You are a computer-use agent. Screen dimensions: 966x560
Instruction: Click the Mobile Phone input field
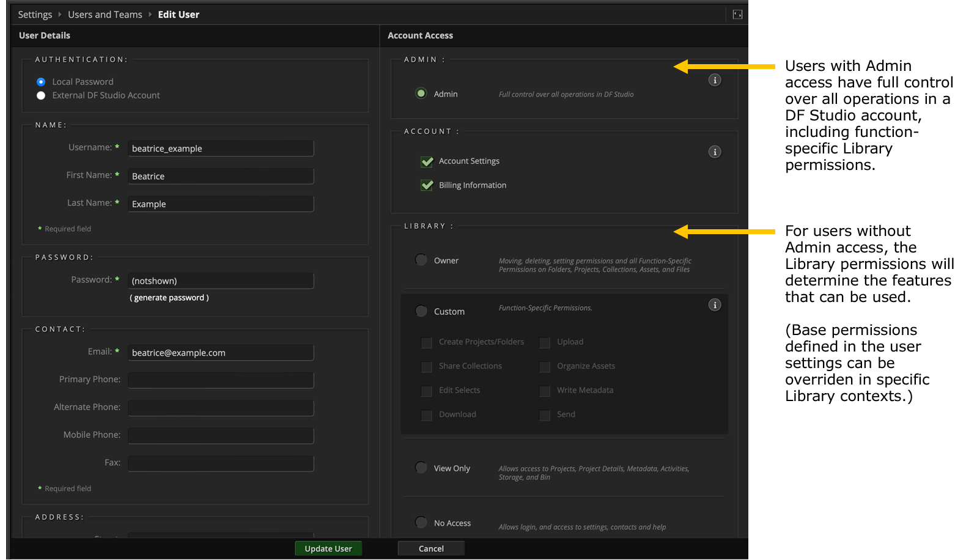tap(221, 436)
